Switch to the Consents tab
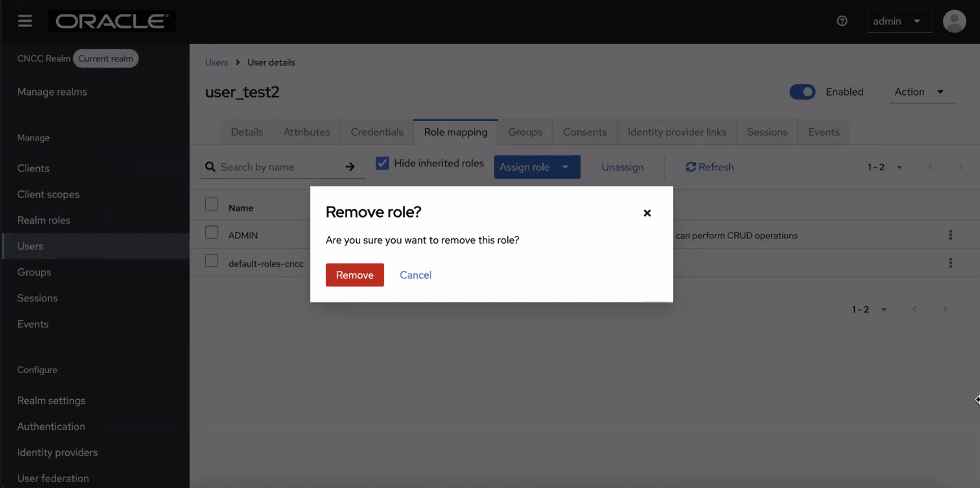 (585, 132)
